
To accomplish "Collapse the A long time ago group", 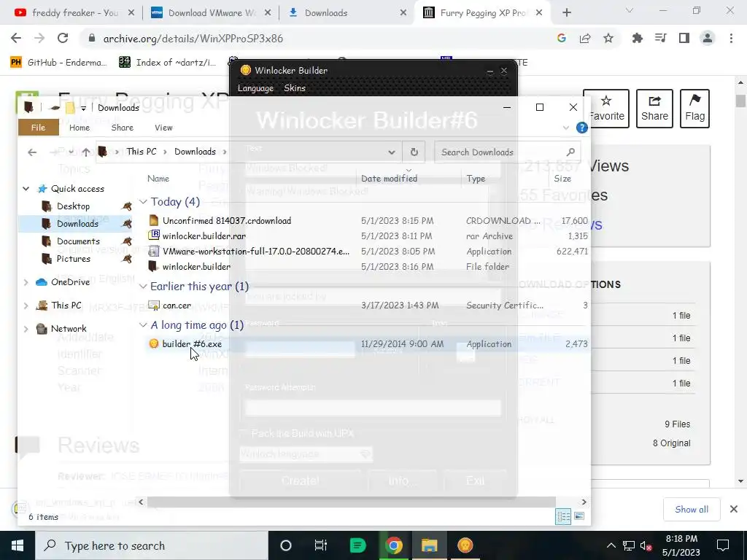I will [143, 325].
